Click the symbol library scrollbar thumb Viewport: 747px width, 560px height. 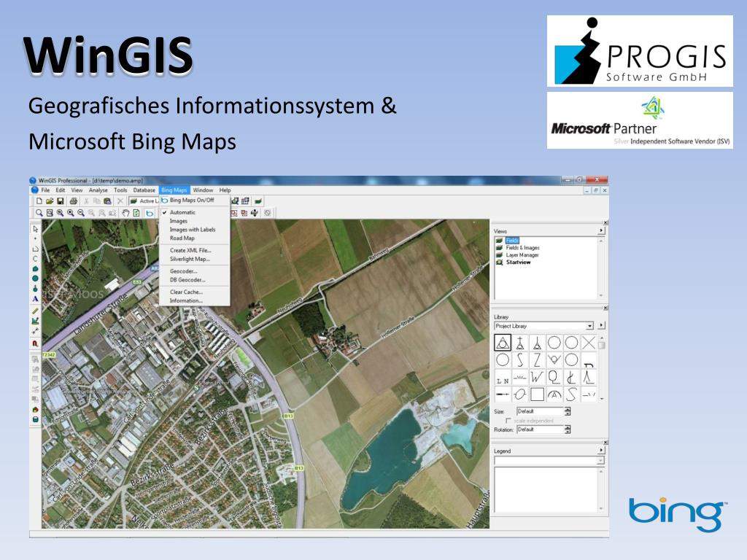pyautogui.click(x=602, y=345)
